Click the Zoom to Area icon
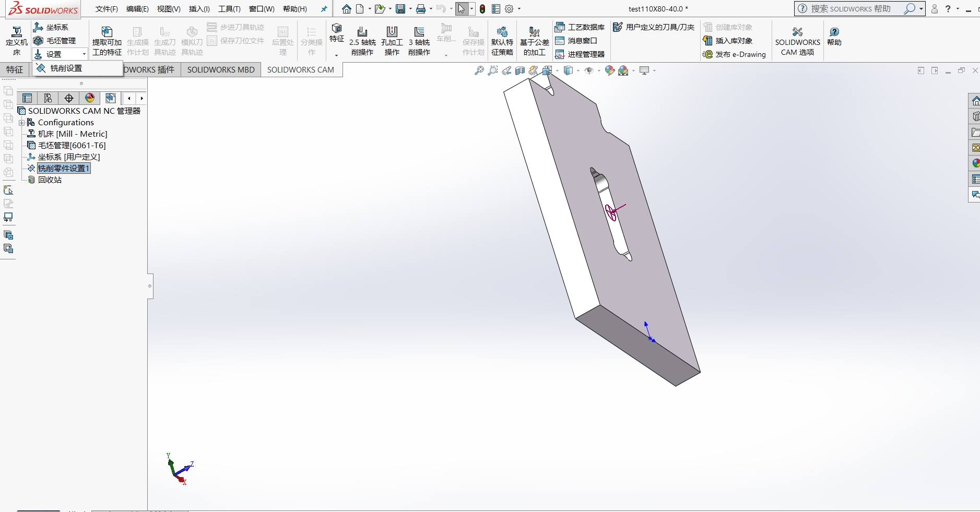This screenshot has height=512, width=980. click(492, 70)
